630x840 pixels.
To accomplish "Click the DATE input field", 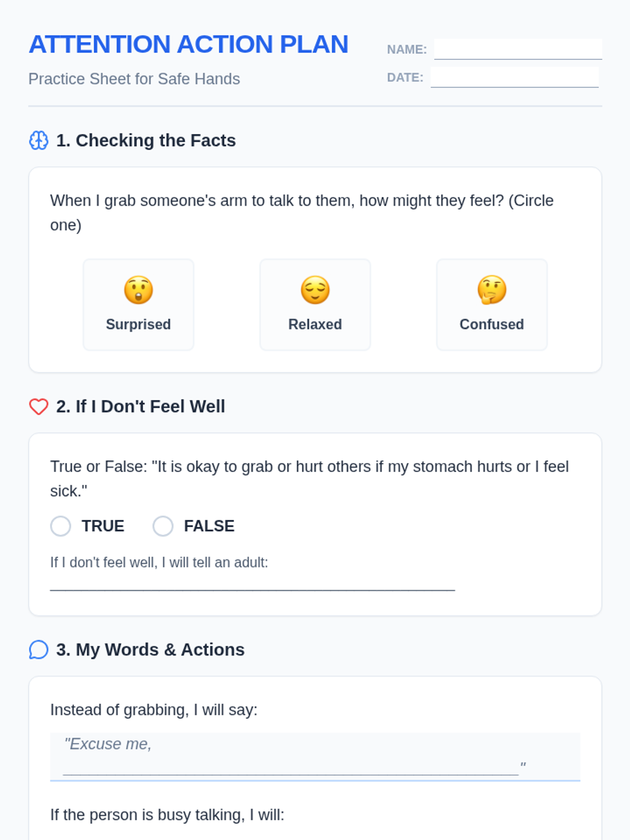I will (x=514, y=77).
